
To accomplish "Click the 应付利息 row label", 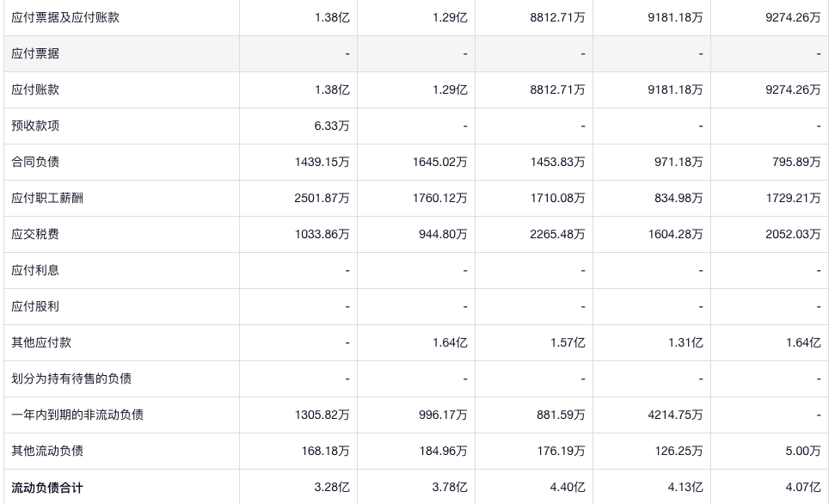I will point(35,270).
